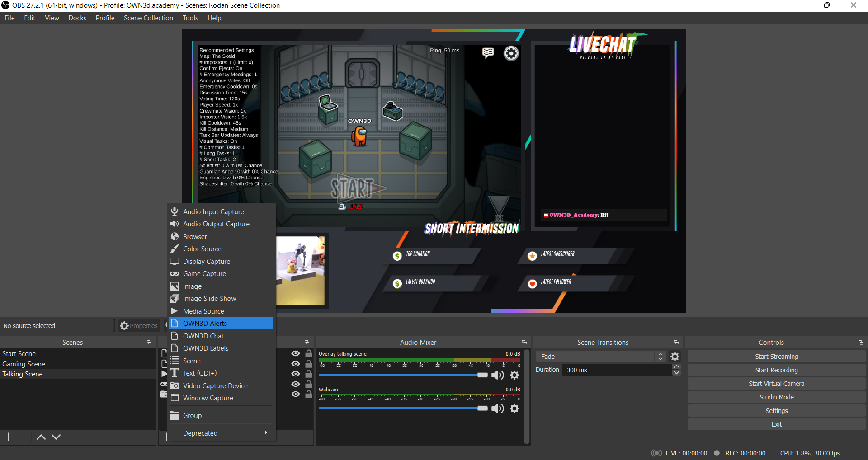Move scene up with arrow icon
The width and height of the screenshot is (868, 460).
[41, 437]
